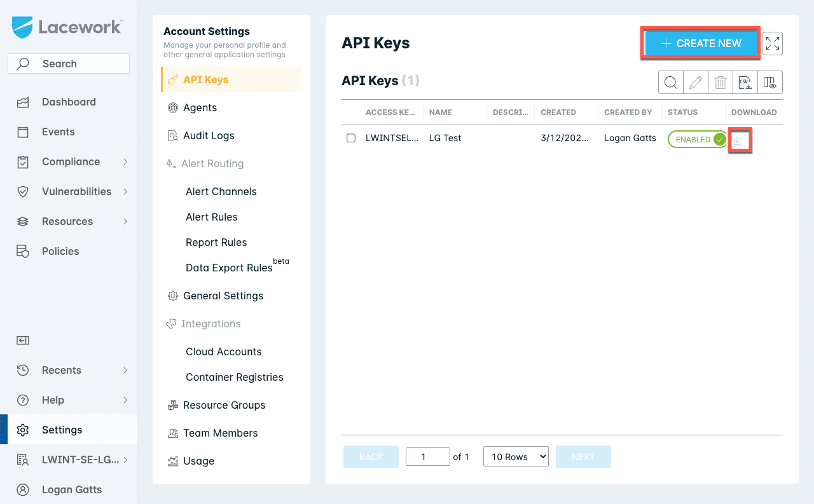The width and height of the screenshot is (814, 504).
Task: Click the delete trash icon in the toolbar
Action: tap(720, 82)
